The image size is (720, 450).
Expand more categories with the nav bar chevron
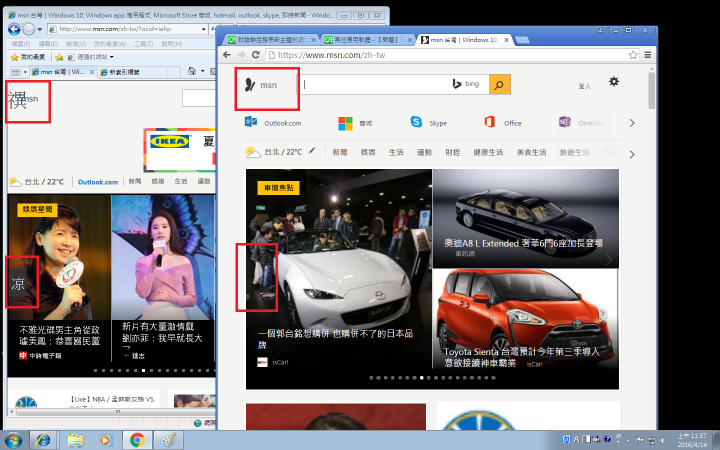tap(632, 154)
